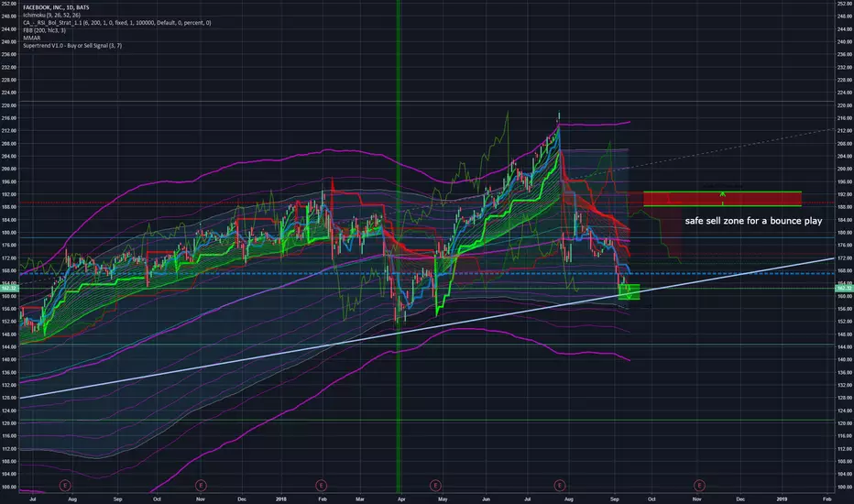Click the Jun label on the time axis
Screen dimensions: 854x504
(x=486, y=499)
